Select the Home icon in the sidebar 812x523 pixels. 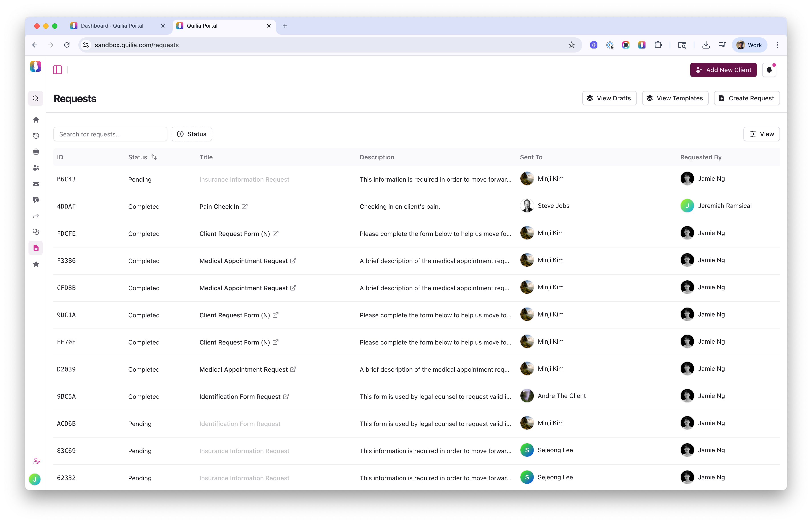click(x=36, y=120)
